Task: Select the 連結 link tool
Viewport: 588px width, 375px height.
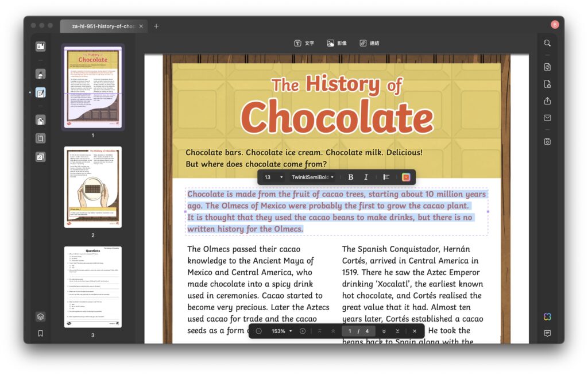Action: [x=369, y=43]
